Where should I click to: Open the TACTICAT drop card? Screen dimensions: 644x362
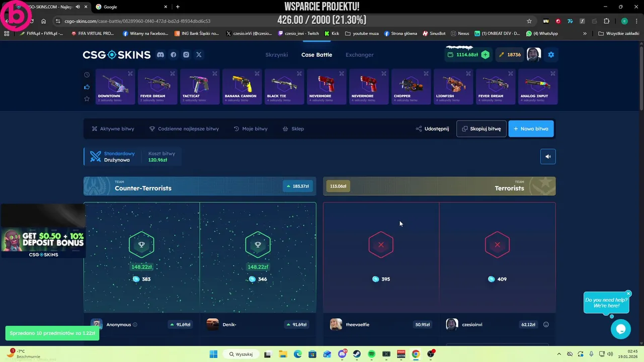click(x=199, y=87)
